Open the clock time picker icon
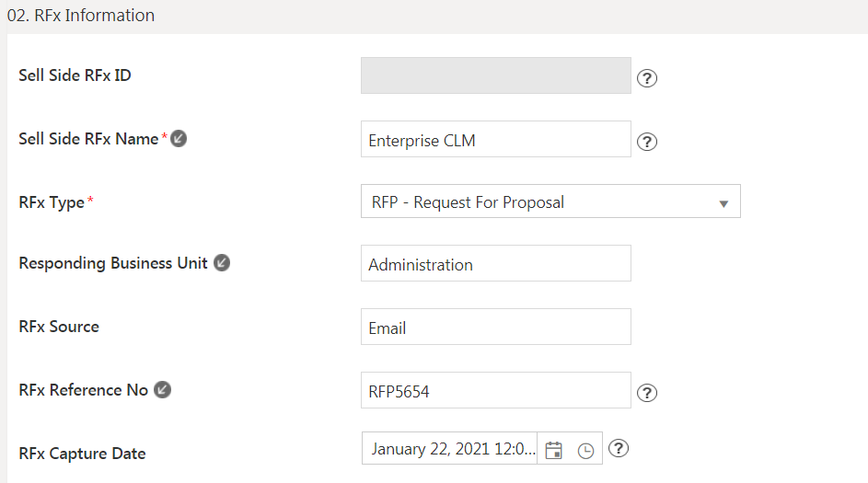 (585, 451)
